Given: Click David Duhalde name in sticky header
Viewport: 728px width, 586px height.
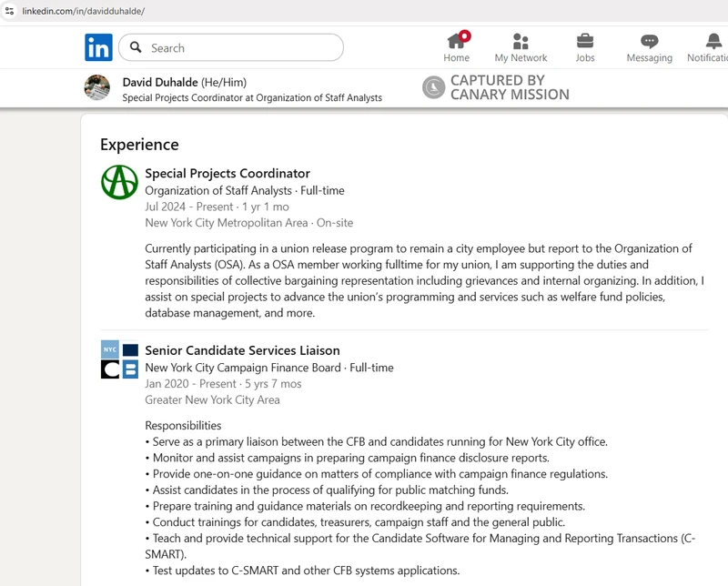Looking at the screenshot, I should [160, 82].
